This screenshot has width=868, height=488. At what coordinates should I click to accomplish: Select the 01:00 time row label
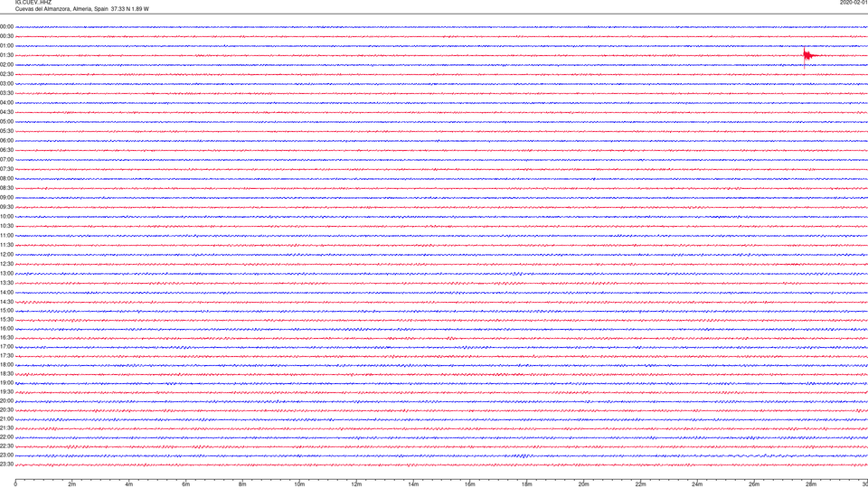tap(6, 46)
